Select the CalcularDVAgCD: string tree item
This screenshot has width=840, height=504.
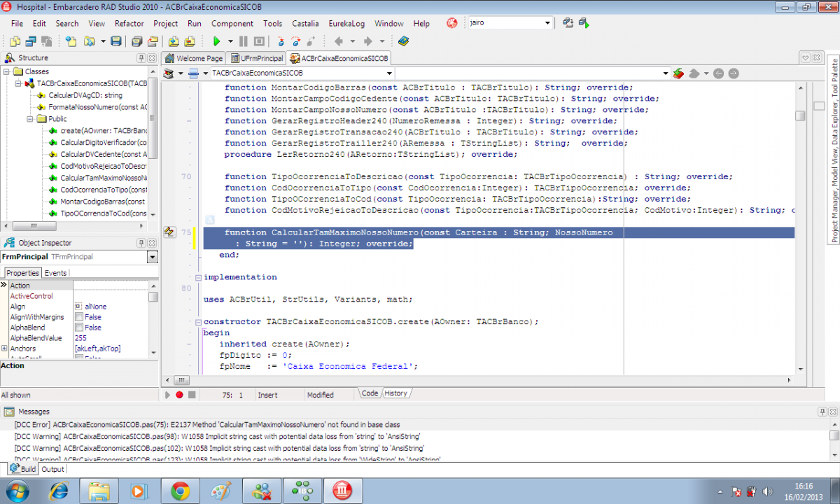point(85,95)
